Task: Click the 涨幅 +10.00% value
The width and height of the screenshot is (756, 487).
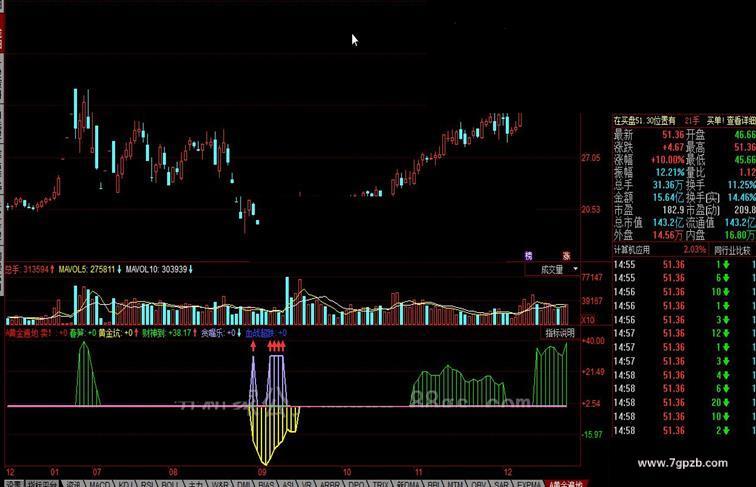Action: (668, 160)
